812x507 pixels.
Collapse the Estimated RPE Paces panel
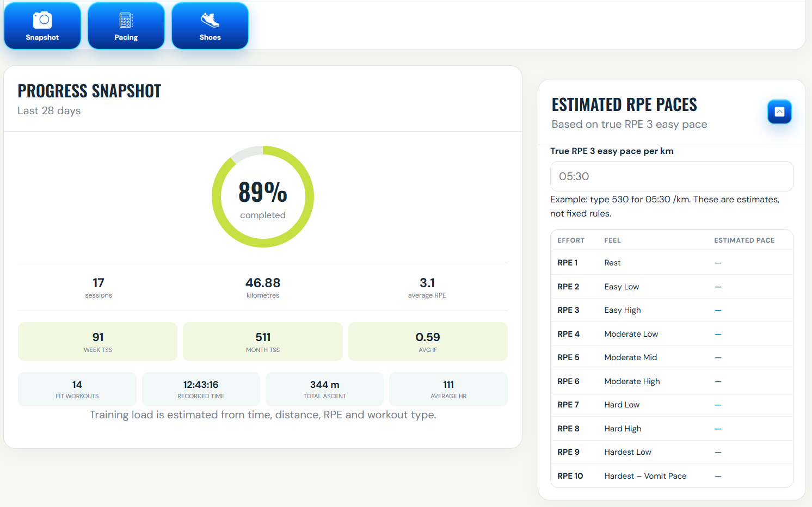779,112
